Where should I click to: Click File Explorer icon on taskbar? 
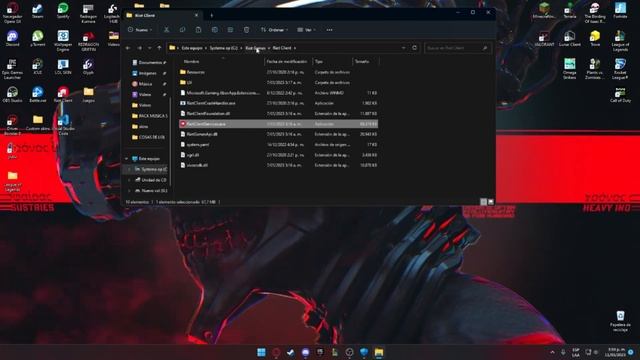point(379,352)
